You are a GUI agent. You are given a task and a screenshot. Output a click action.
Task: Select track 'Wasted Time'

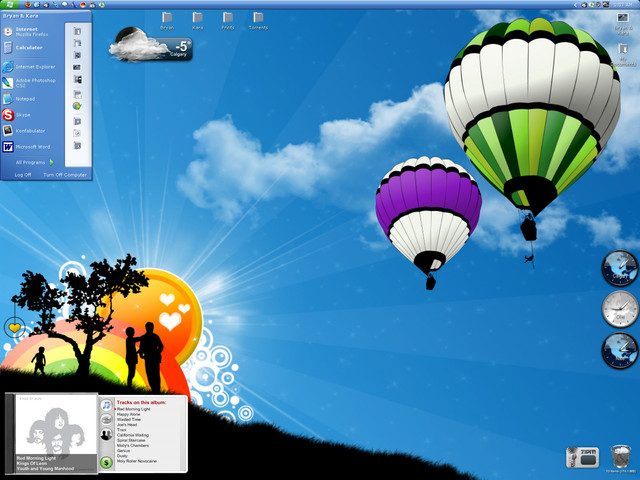[129, 420]
